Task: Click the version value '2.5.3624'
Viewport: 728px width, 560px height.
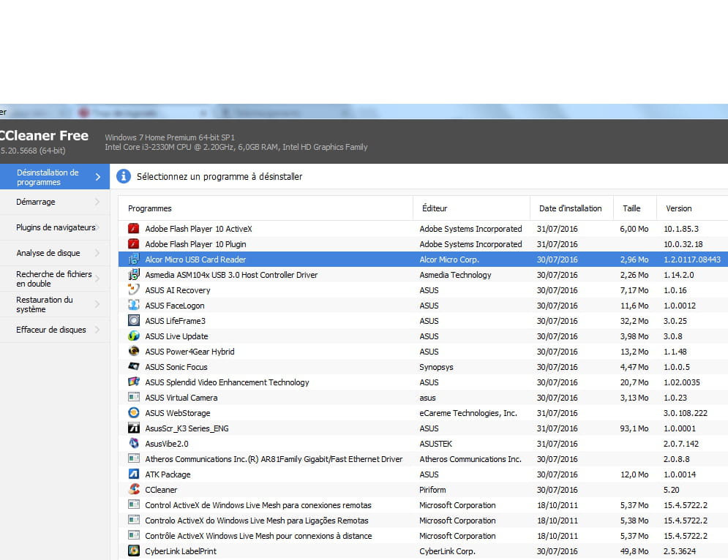Action: 680,551
